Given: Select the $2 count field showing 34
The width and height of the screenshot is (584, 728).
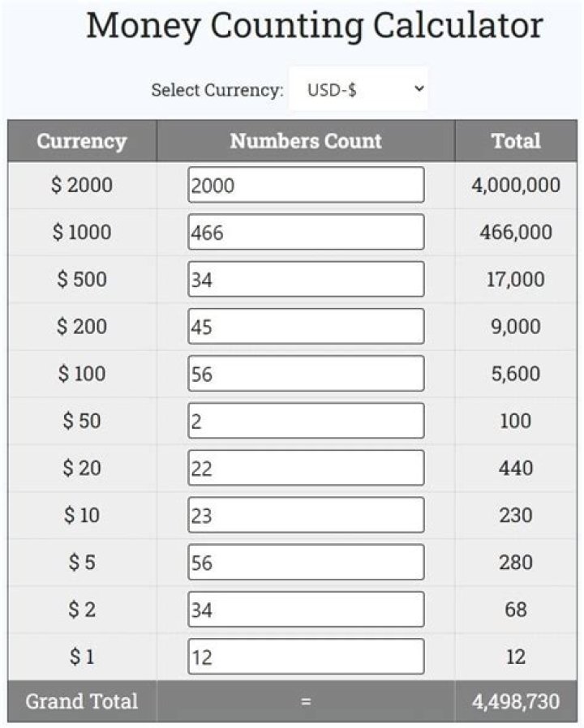Looking at the screenshot, I should (x=306, y=609).
